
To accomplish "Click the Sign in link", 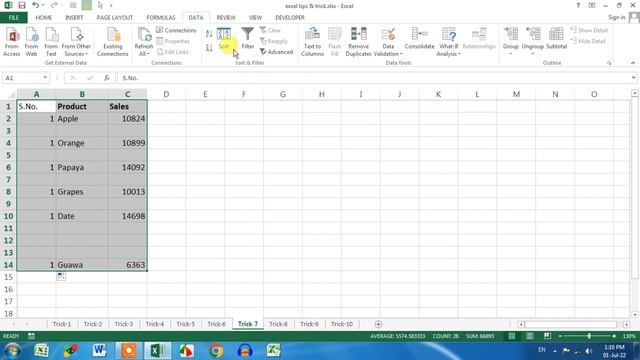I will 617,17.
